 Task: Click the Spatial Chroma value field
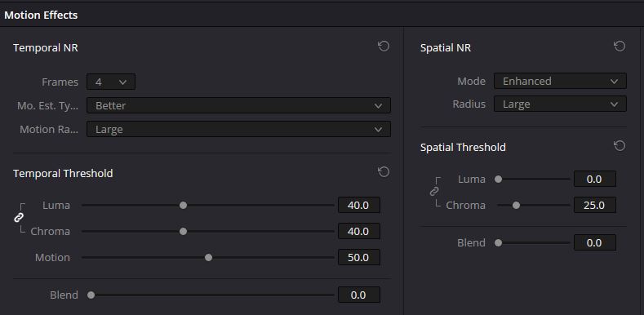point(595,205)
